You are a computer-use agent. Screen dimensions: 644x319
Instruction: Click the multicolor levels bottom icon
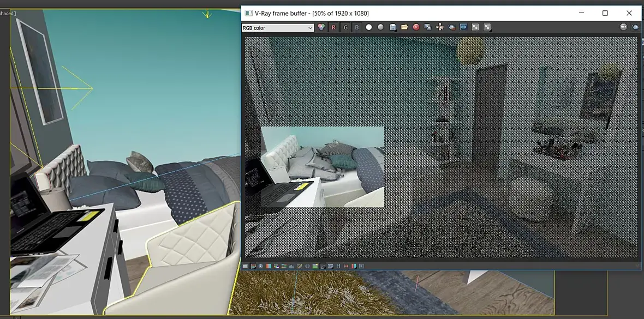pos(276,266)
